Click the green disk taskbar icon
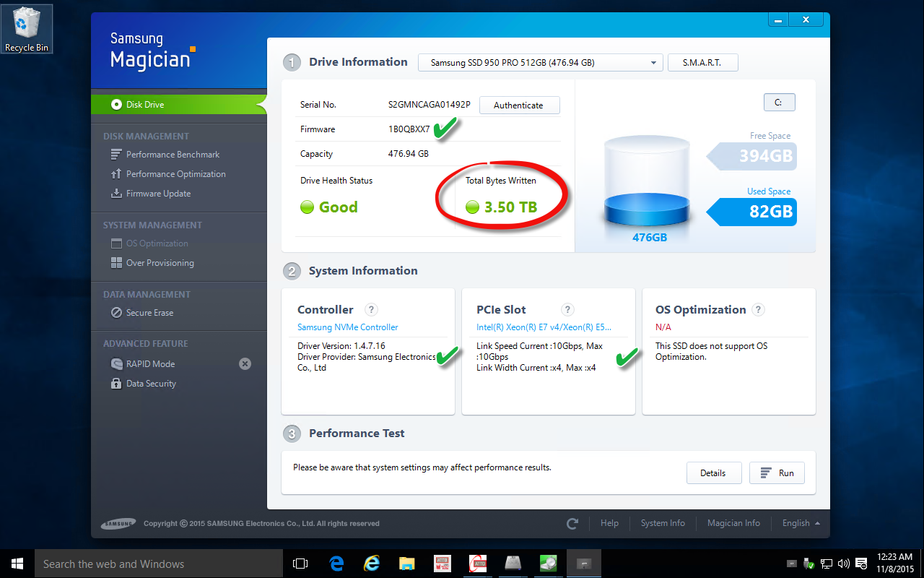The image size is (924, 578). coord(549,564)
